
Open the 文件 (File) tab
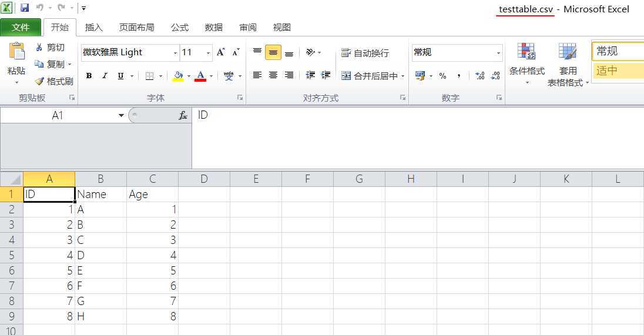pyautogui.click(x=21, y=27)
